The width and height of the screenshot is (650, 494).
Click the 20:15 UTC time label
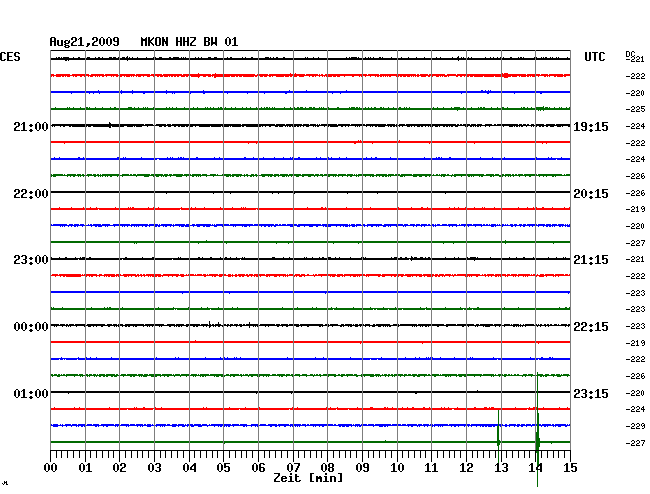click(x=591, y=194)
